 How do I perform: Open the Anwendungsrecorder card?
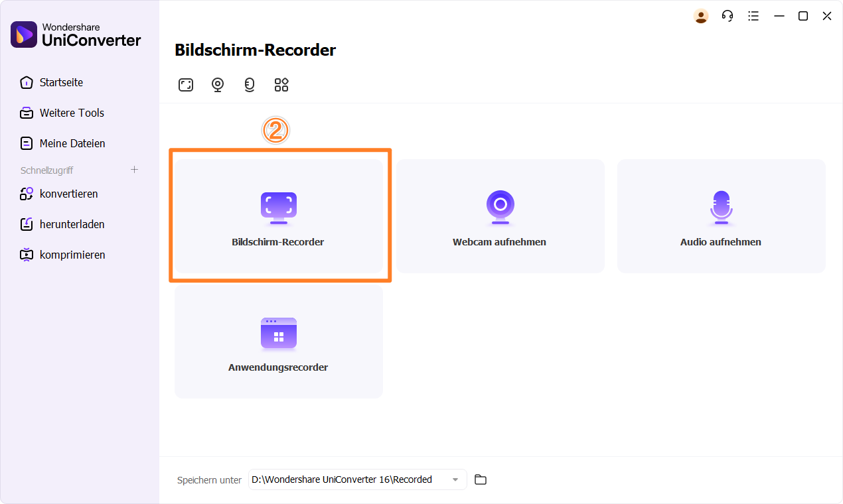tap(279, 342)
